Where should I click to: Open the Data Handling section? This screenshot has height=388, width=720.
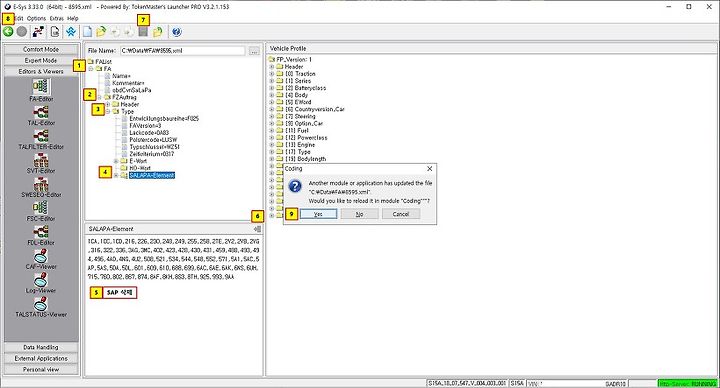41,347
